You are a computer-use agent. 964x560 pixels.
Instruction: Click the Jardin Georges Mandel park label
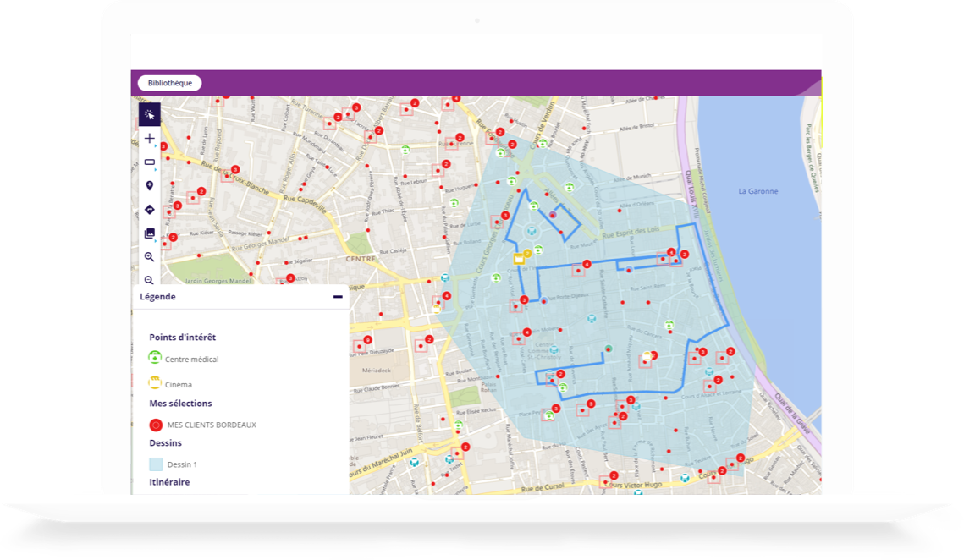point(218,281)
